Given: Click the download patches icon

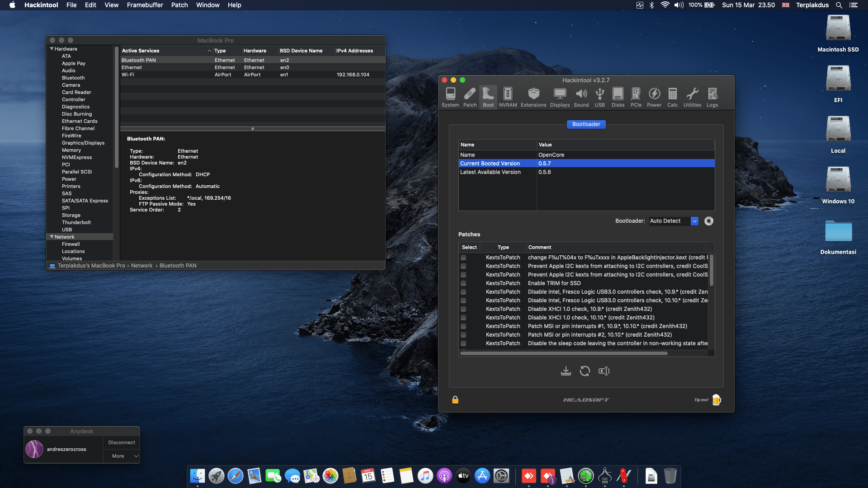Looking at the screenshot, I should pyautogui.click(x=566, y=371).
